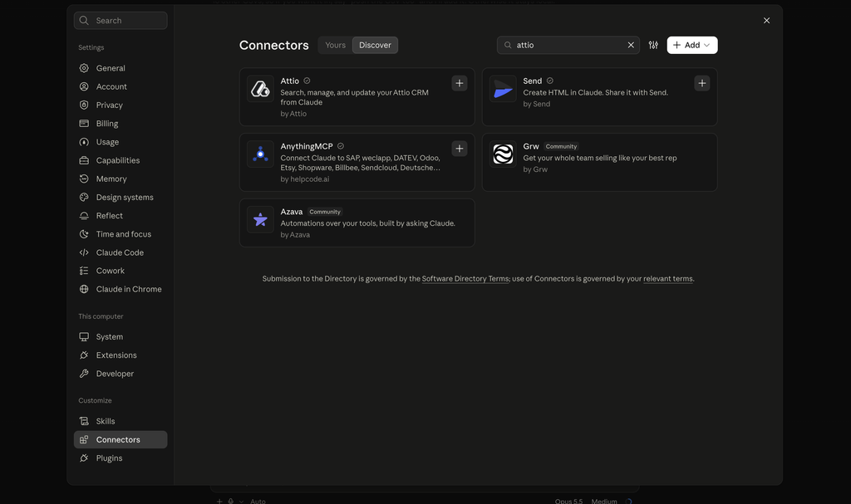Open Extensions settings
This screenshot has height=504, width=851.
point(121,355)
